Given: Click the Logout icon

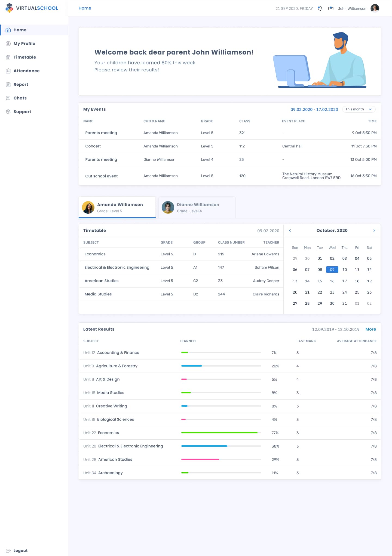Looking at the screenshot, I should coord(8,551).
